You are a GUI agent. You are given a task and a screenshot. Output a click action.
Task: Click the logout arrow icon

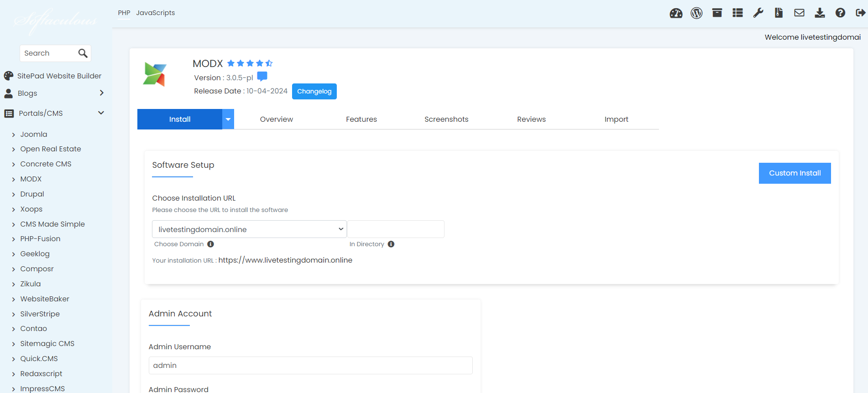point(861,13)
